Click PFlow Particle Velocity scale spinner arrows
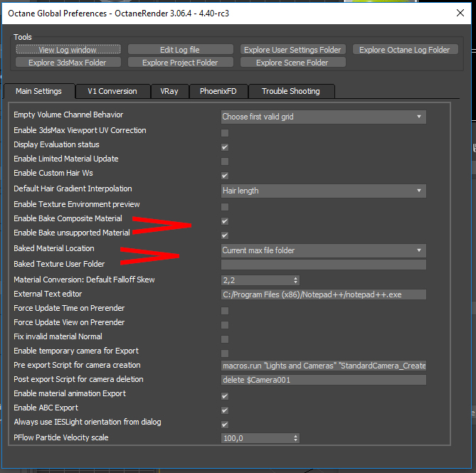476x473 pixels. coord(296,438)
